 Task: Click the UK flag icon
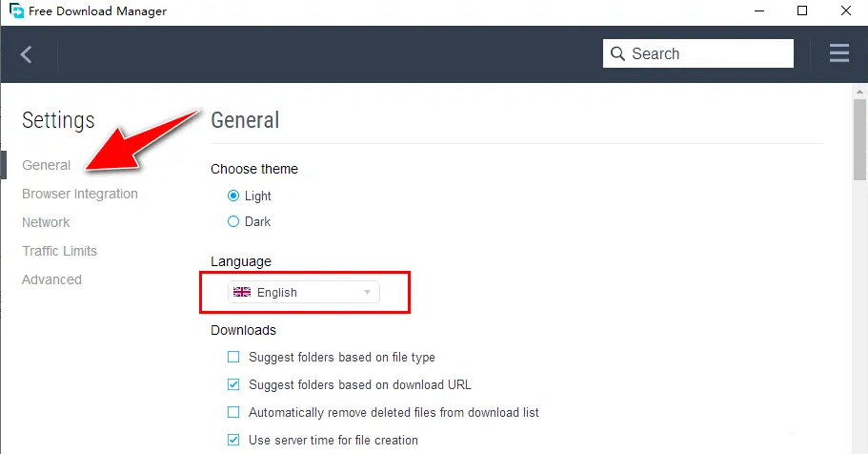[242, 293]
